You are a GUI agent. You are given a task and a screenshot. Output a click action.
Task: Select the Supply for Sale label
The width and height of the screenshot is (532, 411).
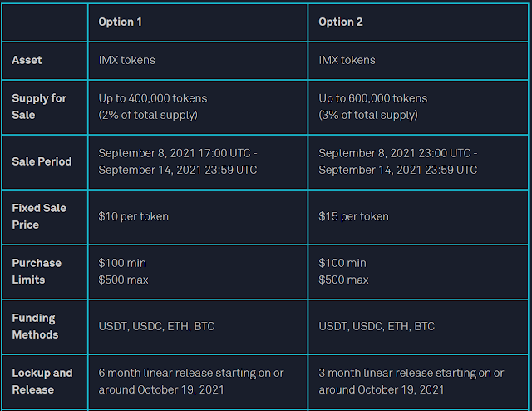point(39,106)
